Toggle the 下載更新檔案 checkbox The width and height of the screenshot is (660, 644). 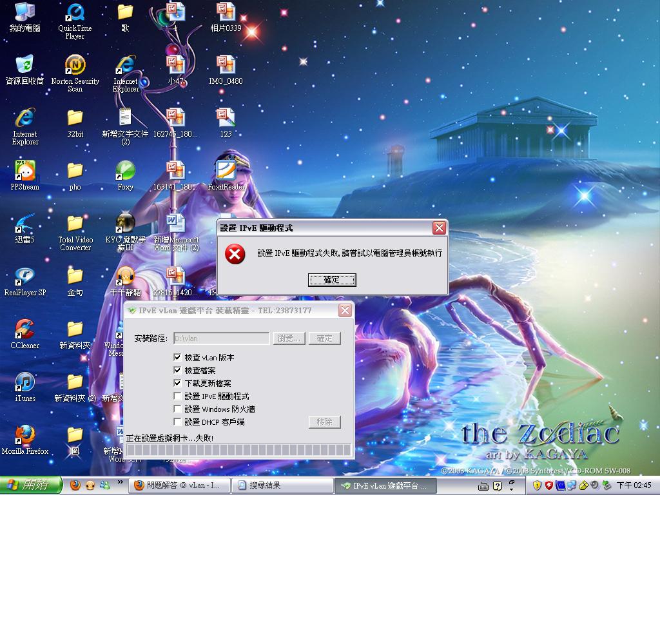pos(177,383)
